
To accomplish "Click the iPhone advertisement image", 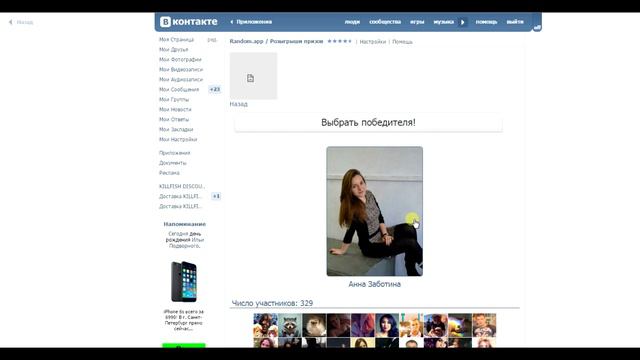I will pyautogui.click(x=184, y=282).
